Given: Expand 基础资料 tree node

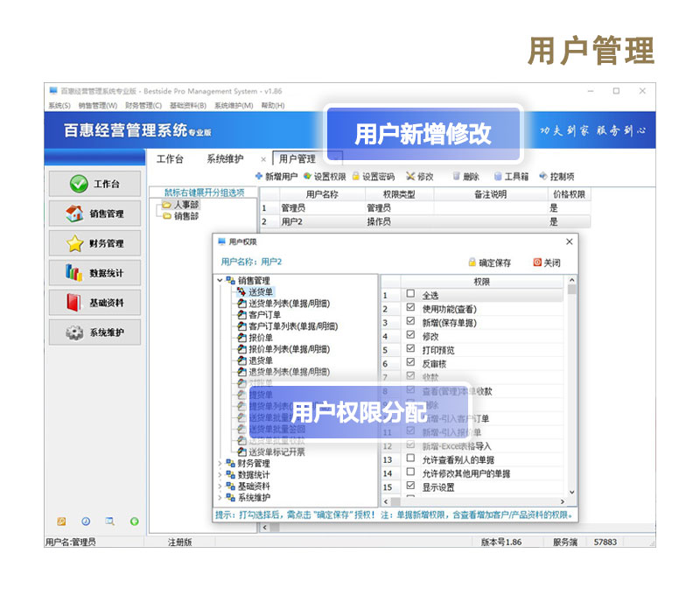Looking at the screenshot, I should click(x=220, y=486).
